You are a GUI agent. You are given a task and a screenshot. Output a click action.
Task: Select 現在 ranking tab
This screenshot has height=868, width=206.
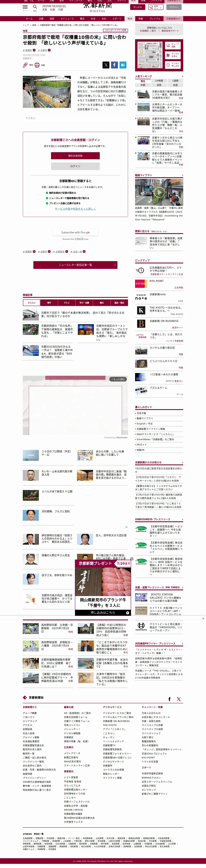tap(143, 81)
